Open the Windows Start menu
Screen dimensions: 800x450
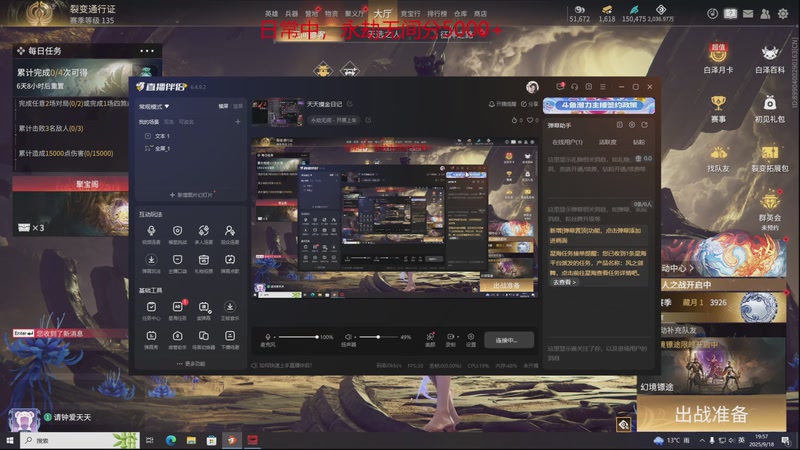(x=9, y=440)
